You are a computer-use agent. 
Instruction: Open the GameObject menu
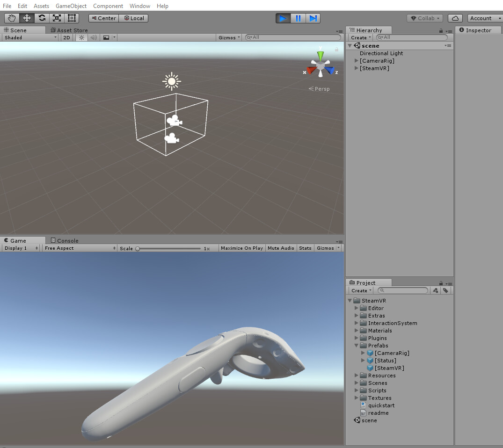pos(71,6)
